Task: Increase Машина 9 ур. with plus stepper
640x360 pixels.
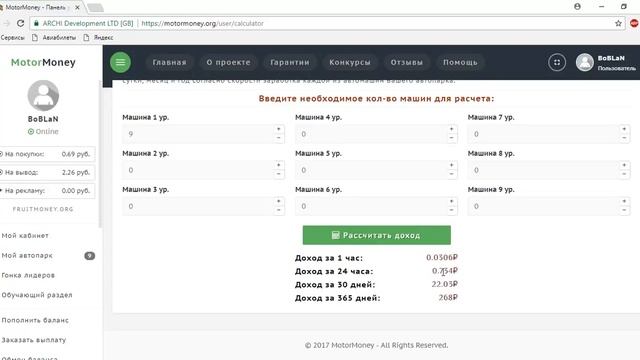Action: click(x=624, y=202)
